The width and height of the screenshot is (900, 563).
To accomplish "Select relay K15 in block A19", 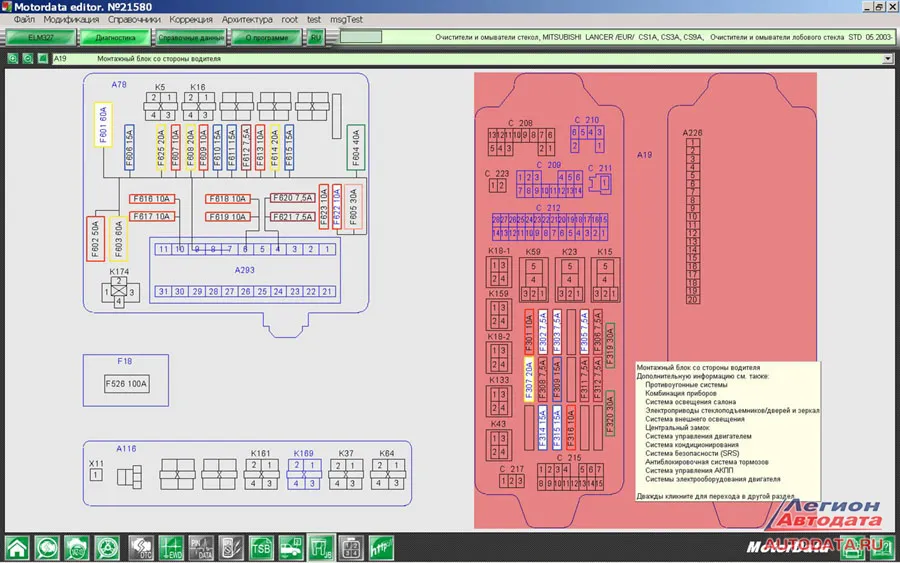I will (x=605, y=279).
